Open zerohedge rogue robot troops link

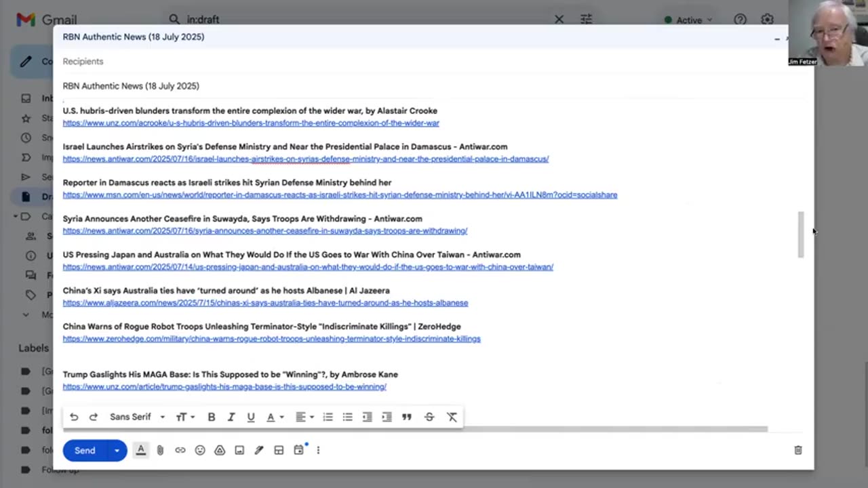tap(271, 339)
